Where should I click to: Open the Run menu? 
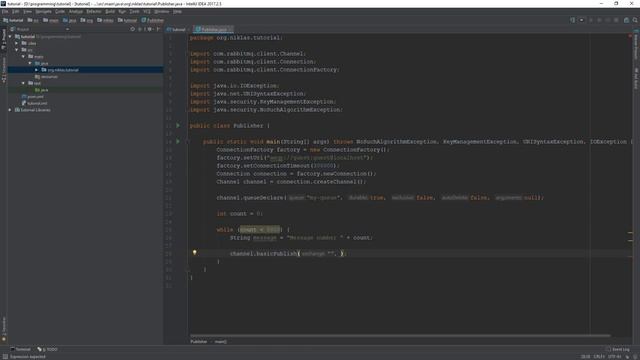point(122,11)
